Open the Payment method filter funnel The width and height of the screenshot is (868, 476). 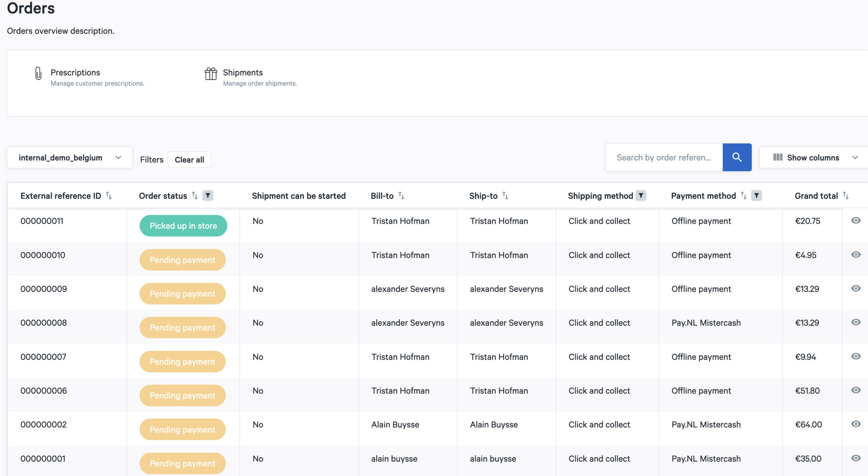756,195
